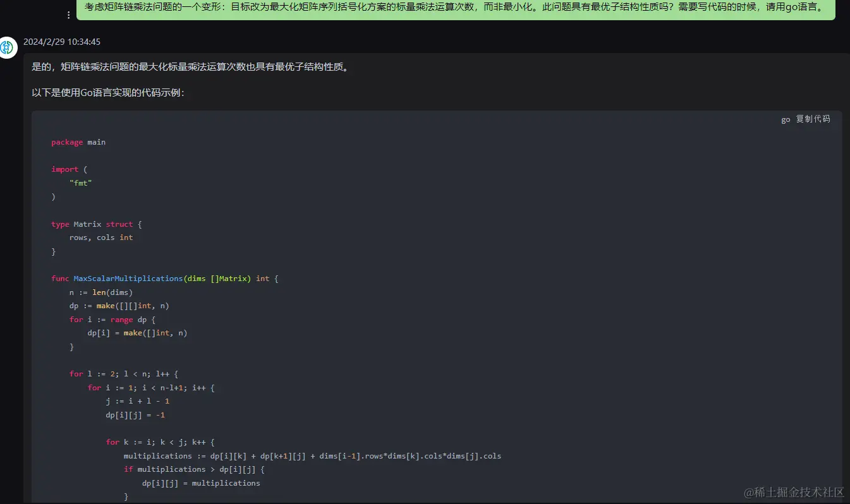Click the 'multiplications := dp[i][k]' code line
Screen dimensions: 850x504
coord(312,456)
